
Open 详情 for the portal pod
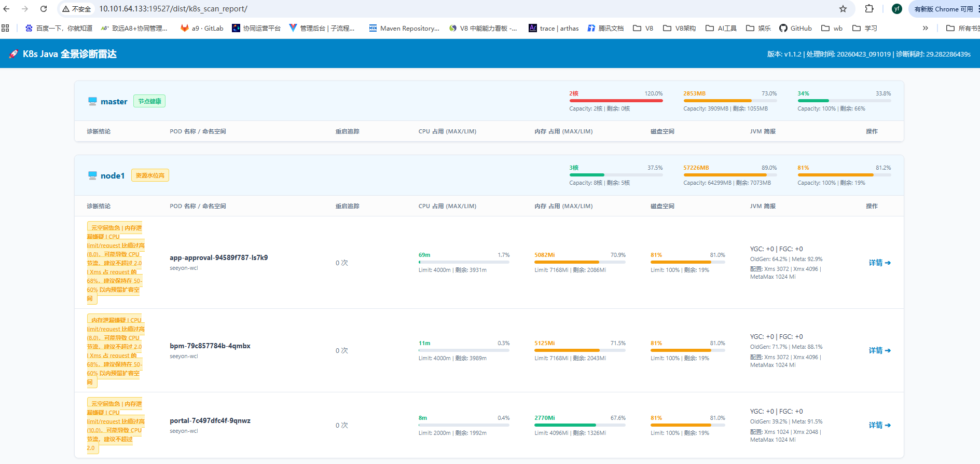click(880, 425)
